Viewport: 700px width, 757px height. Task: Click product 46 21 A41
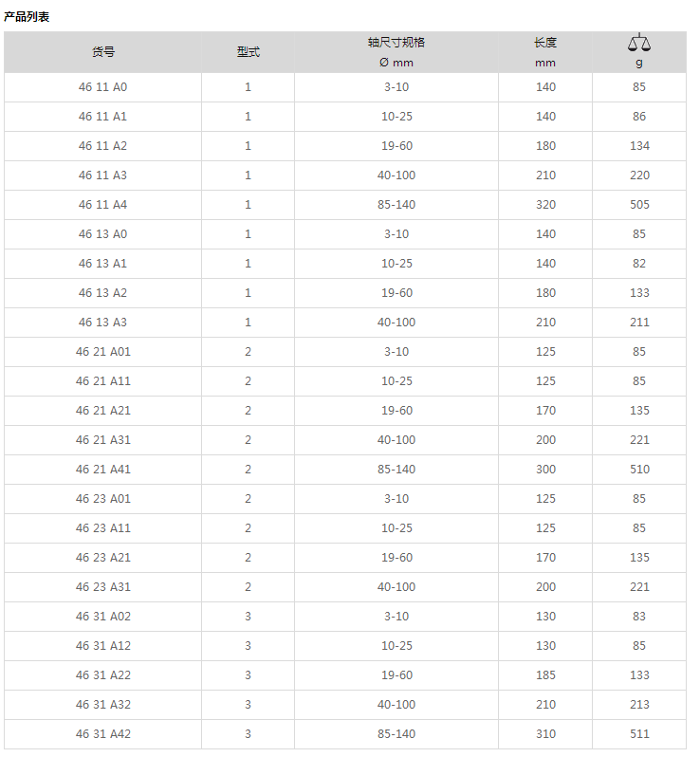tap(102, 470)
